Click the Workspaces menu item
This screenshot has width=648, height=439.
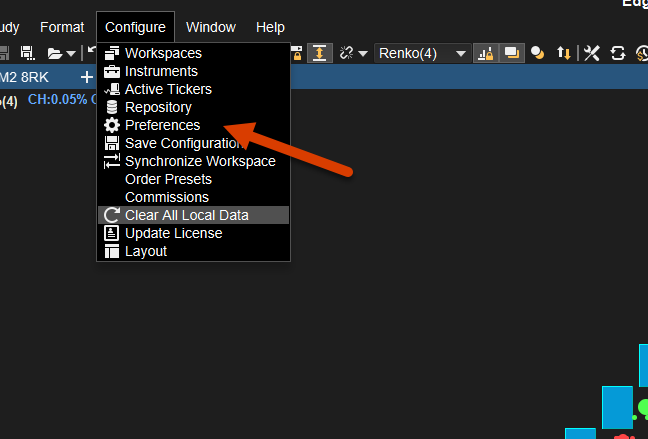click(x=163, y=53)
